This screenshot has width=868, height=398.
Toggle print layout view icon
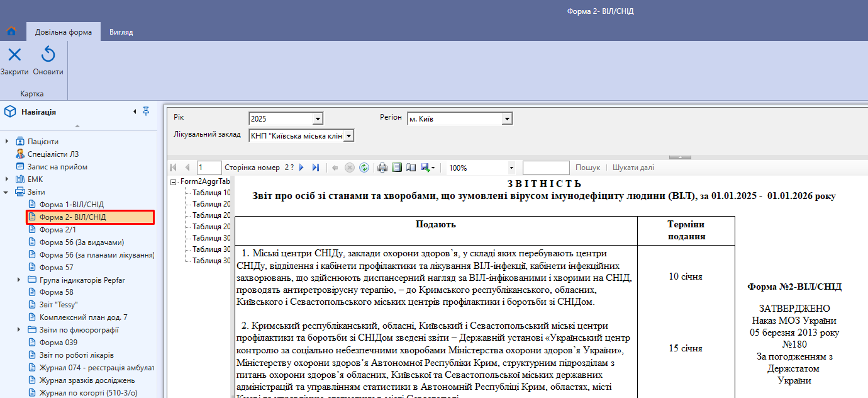coord(397,168)
